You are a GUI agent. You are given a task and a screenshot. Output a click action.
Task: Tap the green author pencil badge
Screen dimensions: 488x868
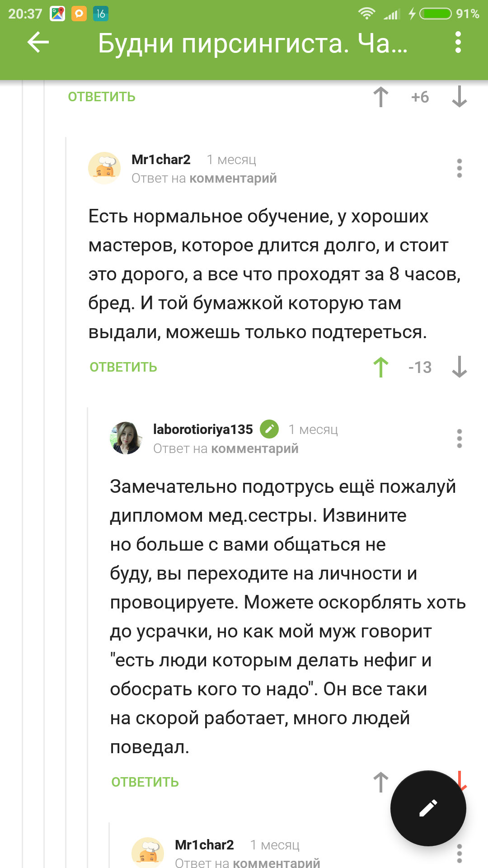[x=269, y=429]
